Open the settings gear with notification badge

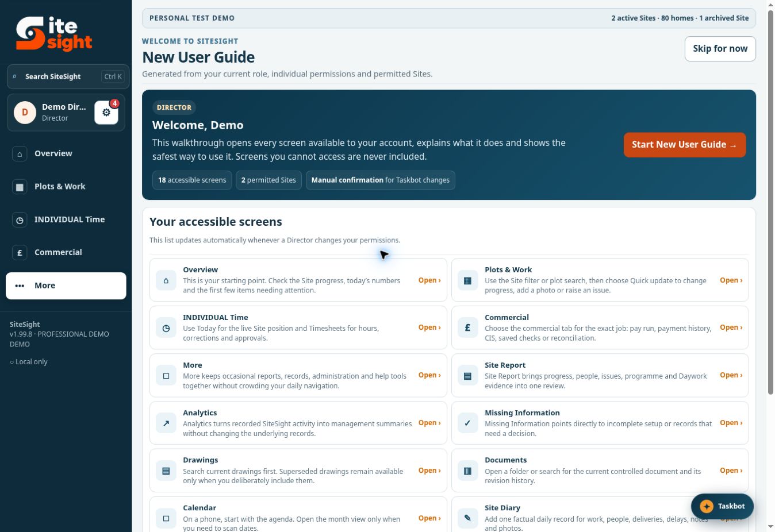click(106, 113)
